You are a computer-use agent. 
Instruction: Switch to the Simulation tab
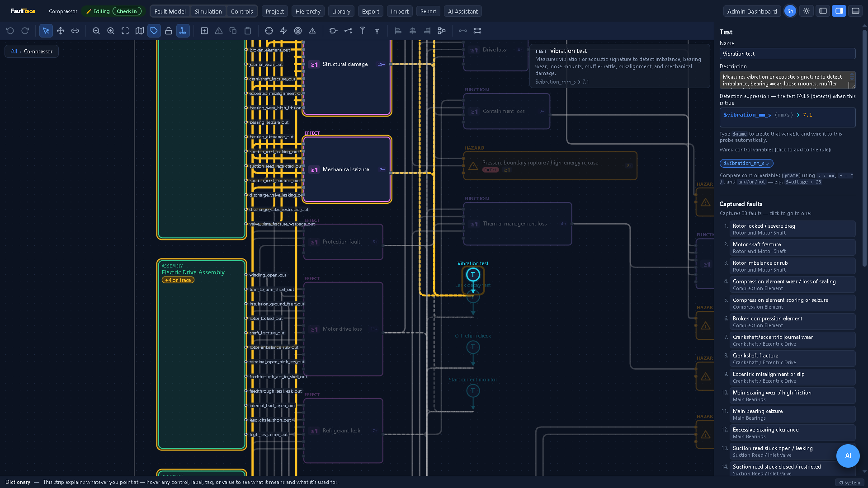[208, 11]
